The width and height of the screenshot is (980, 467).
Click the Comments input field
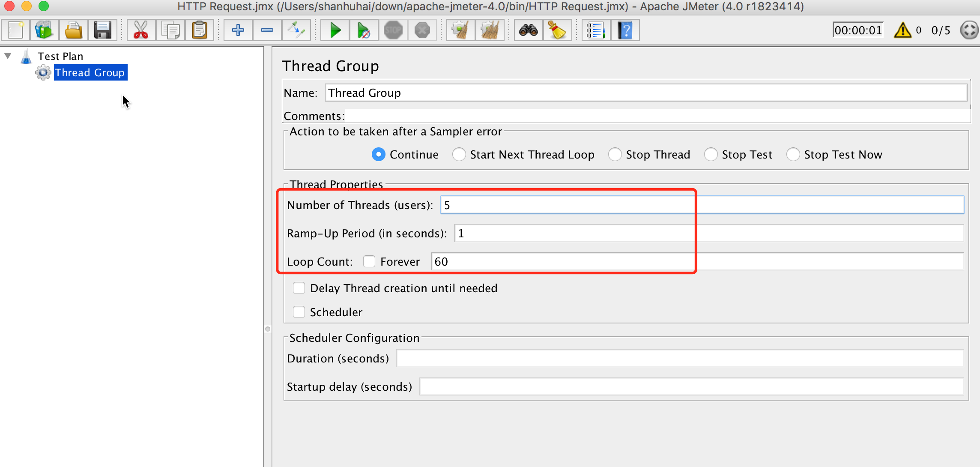pyautogui.click(x=657, y=116)
